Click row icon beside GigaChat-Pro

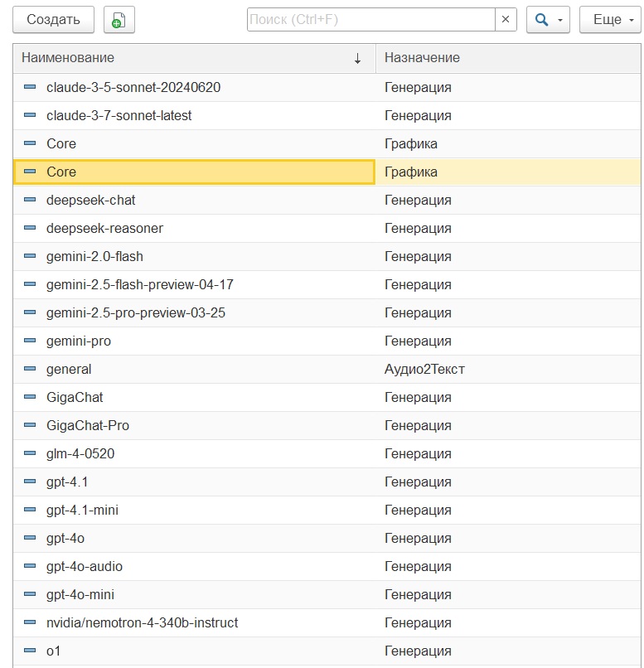point(30,424)
